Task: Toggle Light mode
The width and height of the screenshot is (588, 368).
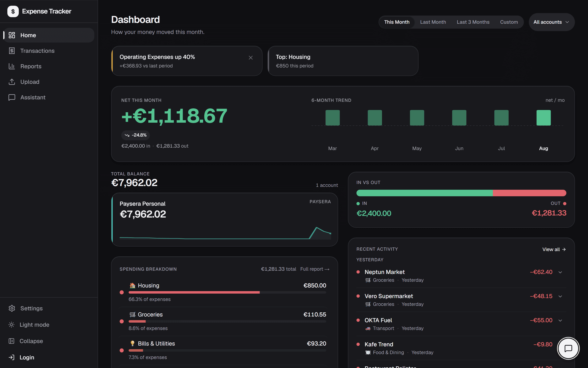Action: pyautogui.click(x=49, y=325)
